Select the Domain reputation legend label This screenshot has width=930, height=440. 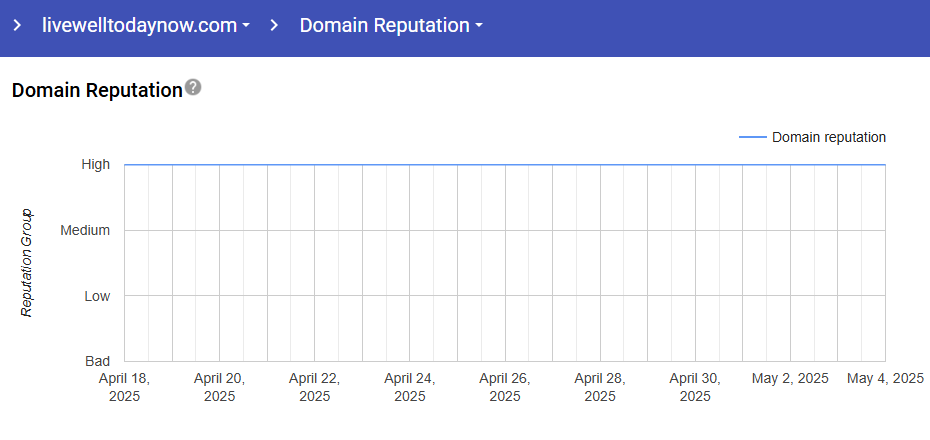828,137
